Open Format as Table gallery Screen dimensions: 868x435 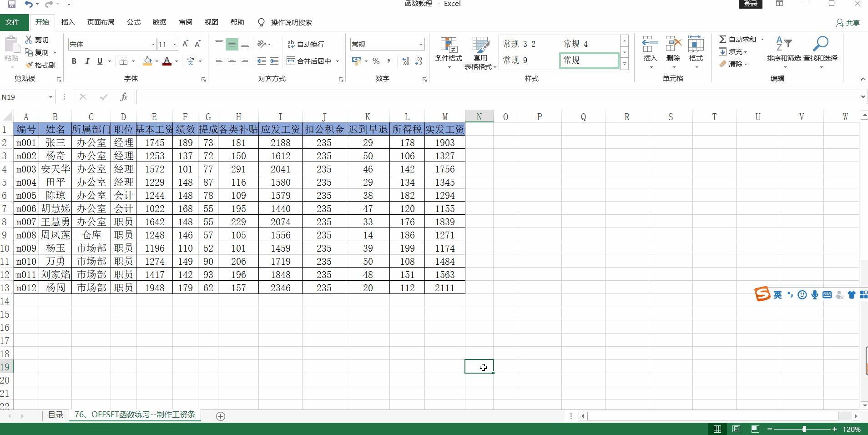[x=480, y=53]
